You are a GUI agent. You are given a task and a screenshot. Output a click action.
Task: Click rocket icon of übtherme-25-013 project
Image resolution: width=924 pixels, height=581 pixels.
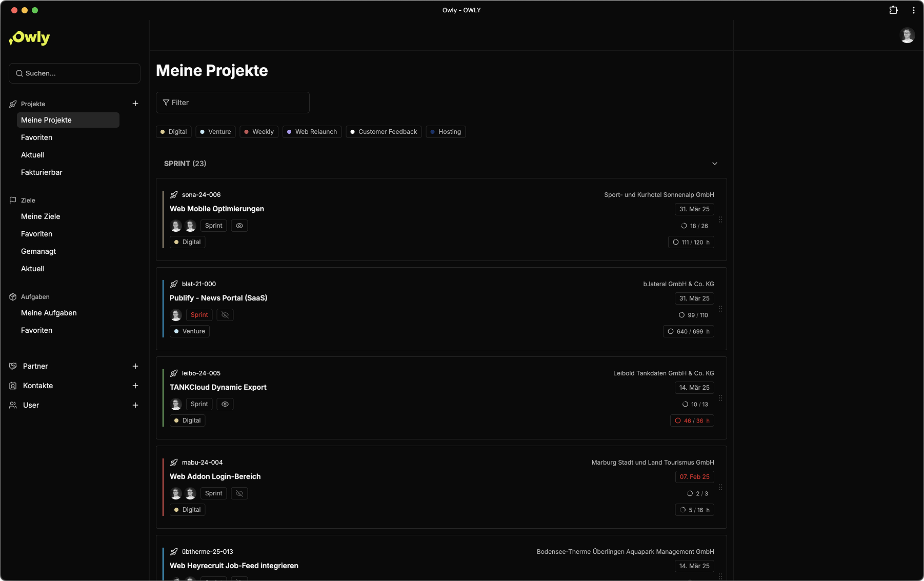[x=174, y=552]
